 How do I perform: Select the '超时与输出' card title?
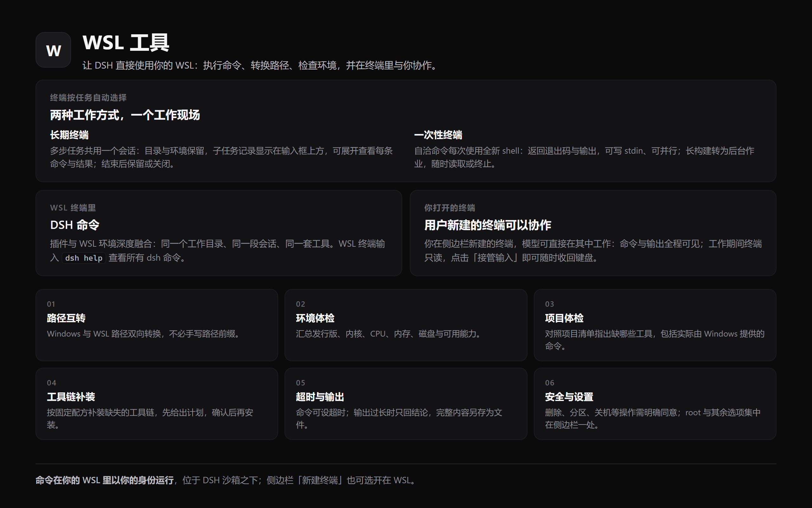coord(320,397)
